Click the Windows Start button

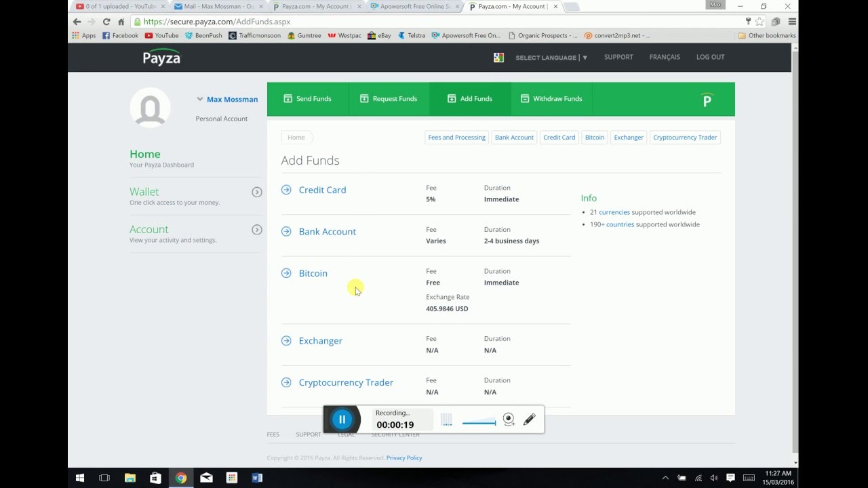(80, 478)
